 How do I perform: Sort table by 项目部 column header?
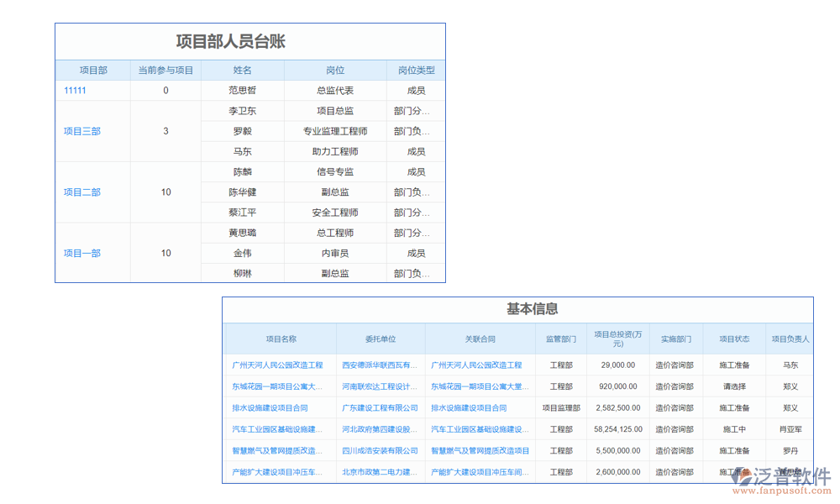coord(92,70)
